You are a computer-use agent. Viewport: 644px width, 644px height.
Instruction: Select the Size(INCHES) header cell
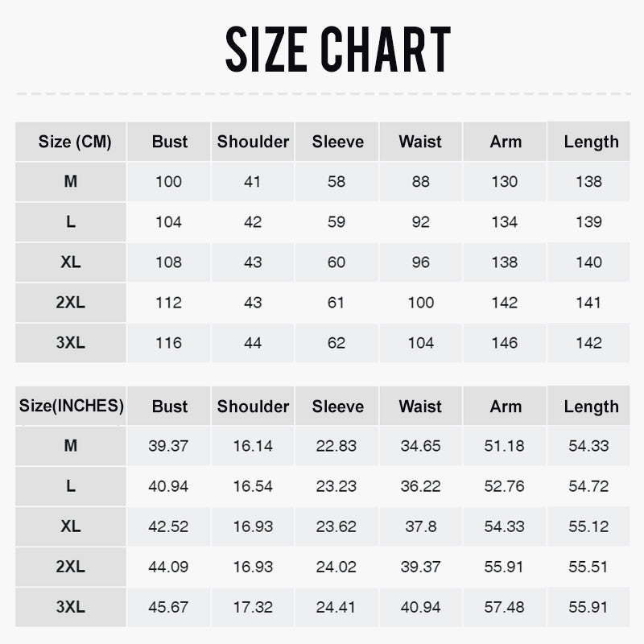tap(71, 407)
